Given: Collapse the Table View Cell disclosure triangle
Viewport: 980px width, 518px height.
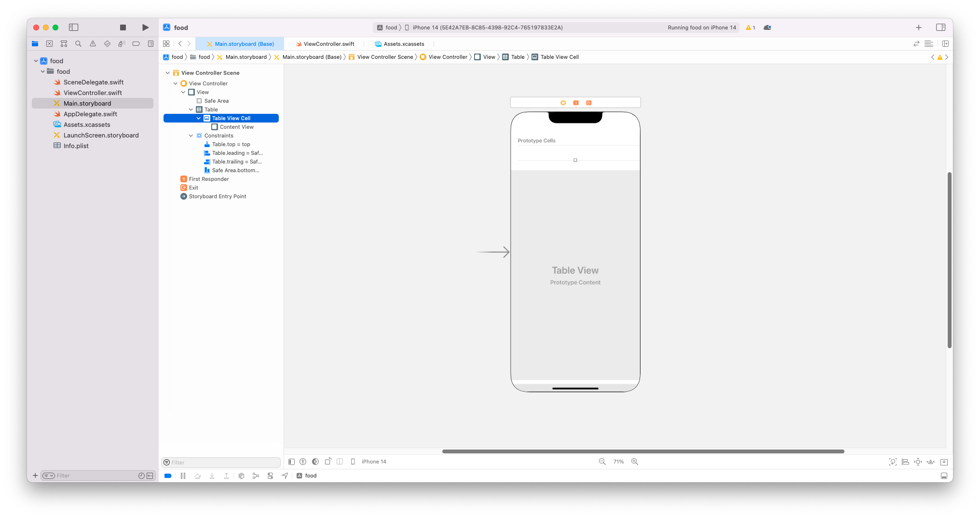Looking at the screenshot, I should [199, 118].
